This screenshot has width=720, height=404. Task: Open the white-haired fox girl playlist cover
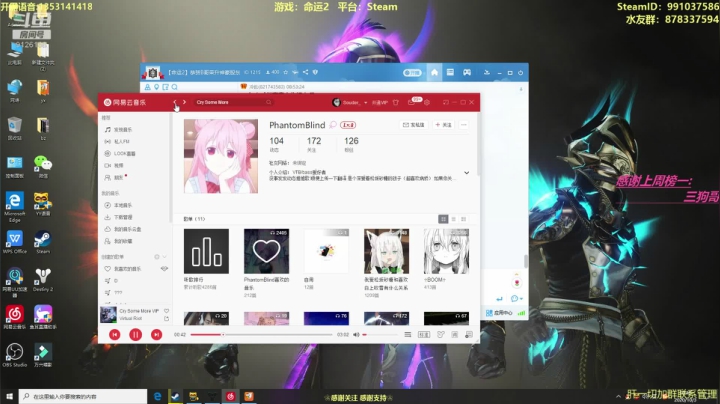coord(386,251)
